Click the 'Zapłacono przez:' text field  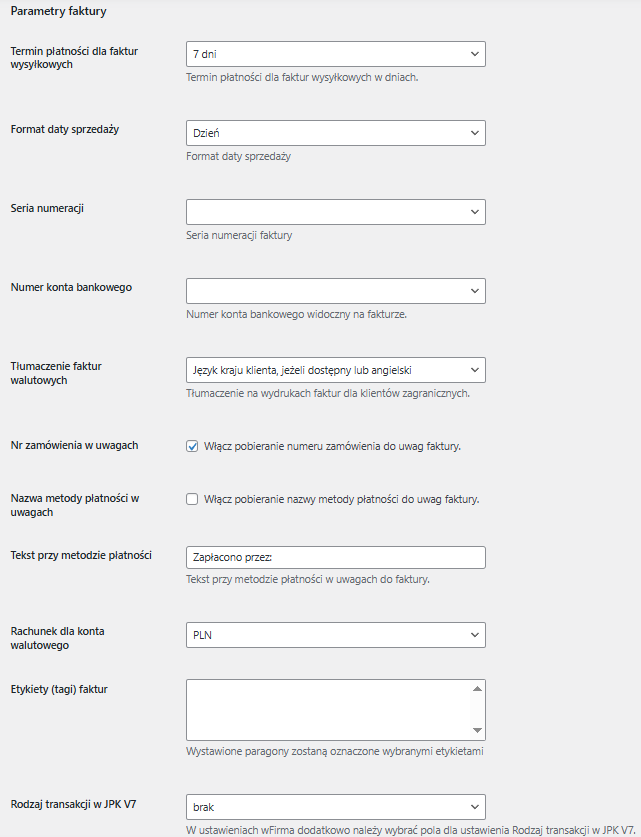pos(335,557)
